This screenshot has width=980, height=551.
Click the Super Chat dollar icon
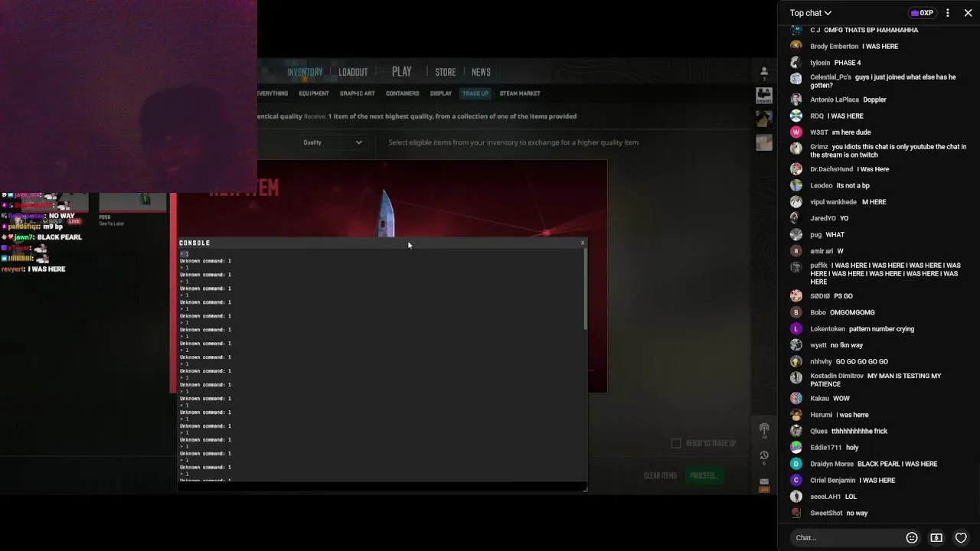click(x=936, y=538)
